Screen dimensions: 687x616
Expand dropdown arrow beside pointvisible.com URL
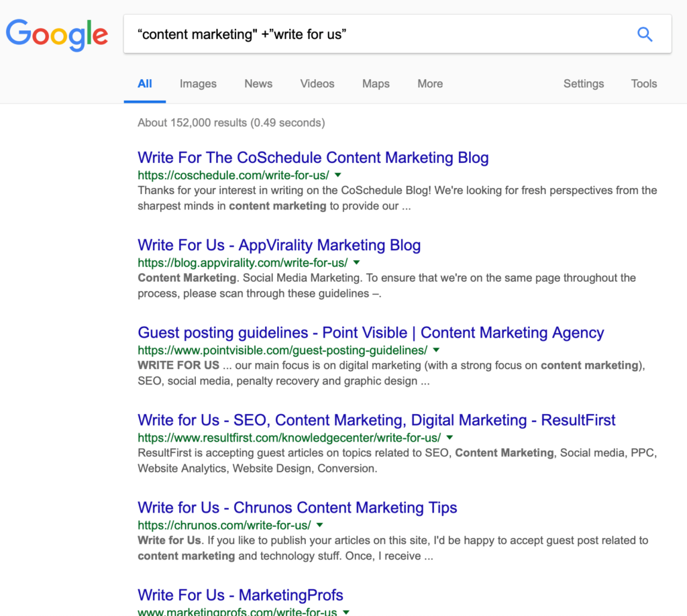click(x=436, y=350)
